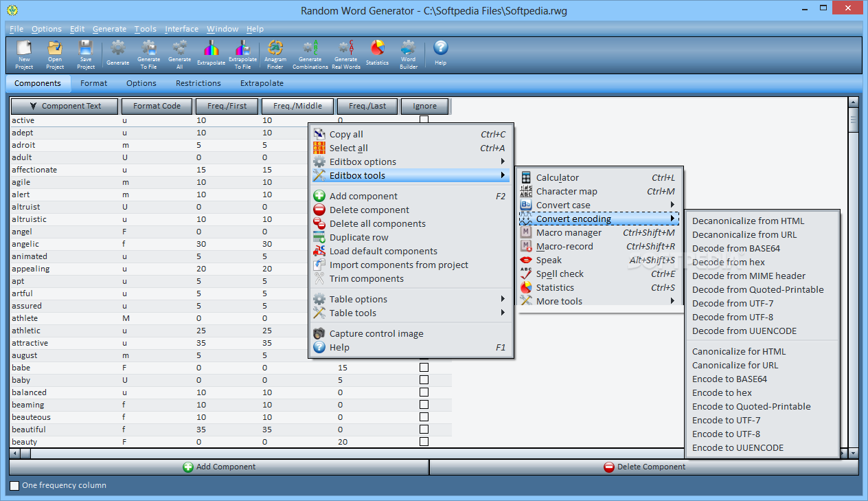Choose Load default components entry

[411, 251]
